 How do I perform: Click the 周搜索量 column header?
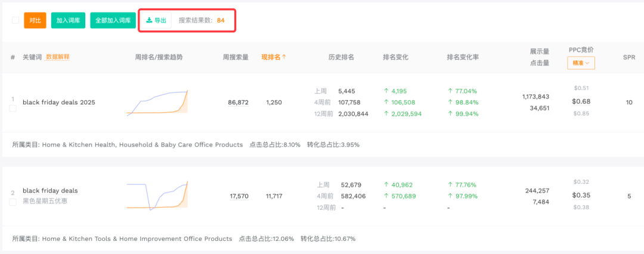[x=236, y=57]
